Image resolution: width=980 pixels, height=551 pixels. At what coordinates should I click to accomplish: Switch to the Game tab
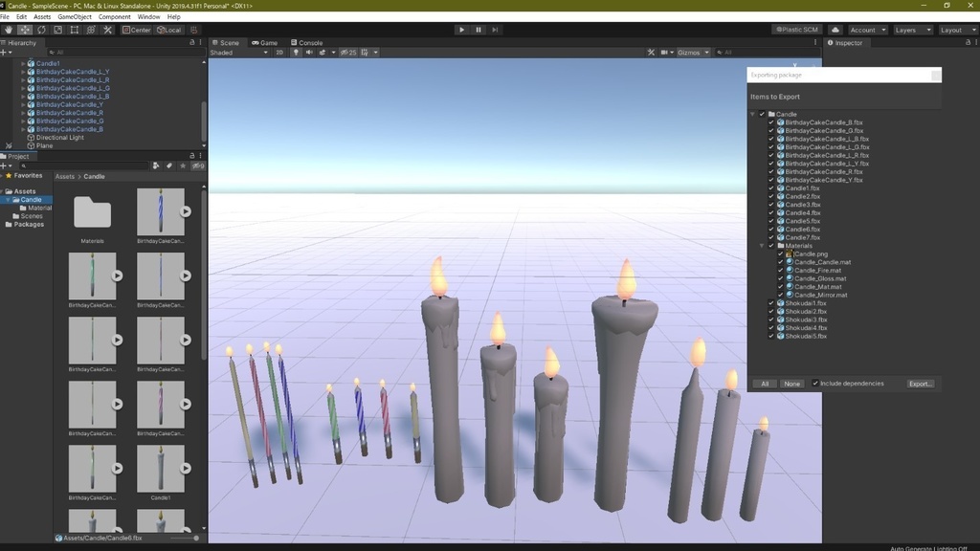point(265,42)
